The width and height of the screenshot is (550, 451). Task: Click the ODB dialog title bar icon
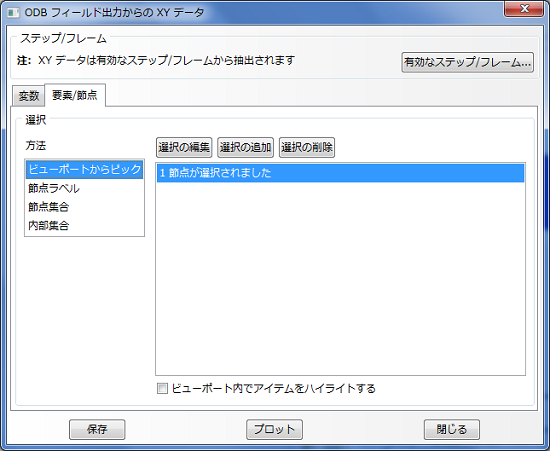pyautogui.click(x=14, y=13)
